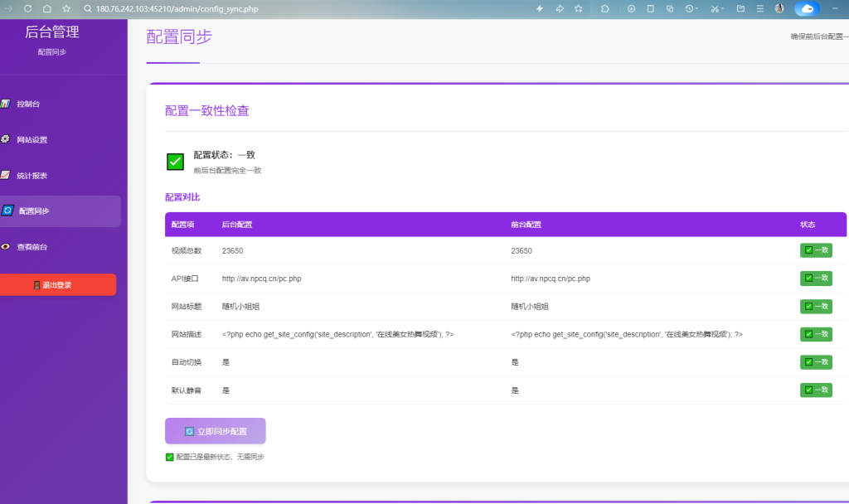
Task: Expand the scissors screenshot tool dropdown
Action: click(723, 9)
